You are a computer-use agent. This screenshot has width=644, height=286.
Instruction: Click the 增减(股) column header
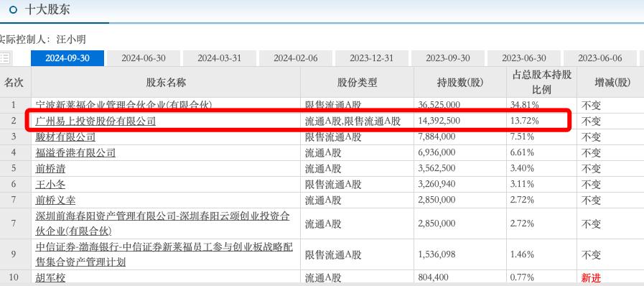coord(612,83)
